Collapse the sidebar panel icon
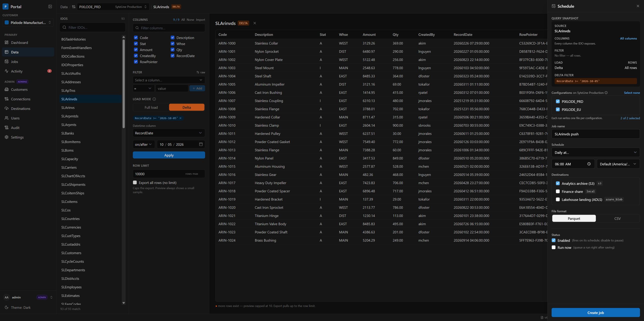Screen dimensions: 644x321 coord(50,7)
